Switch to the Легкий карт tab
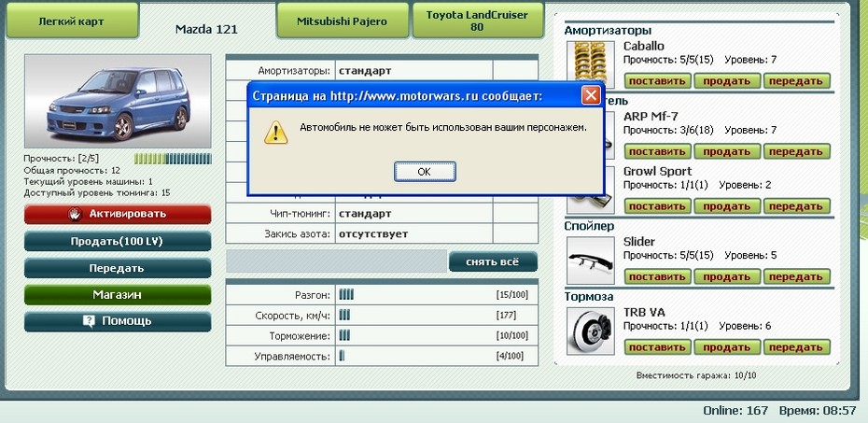Image resolution: width=868 pixels, height=423 pixels. point(71,20)
